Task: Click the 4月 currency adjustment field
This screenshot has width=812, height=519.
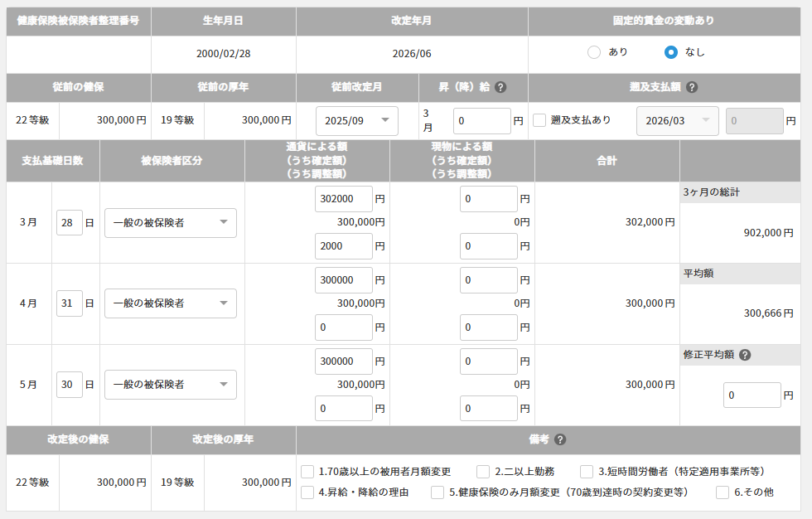Action: tap(343, 327)
